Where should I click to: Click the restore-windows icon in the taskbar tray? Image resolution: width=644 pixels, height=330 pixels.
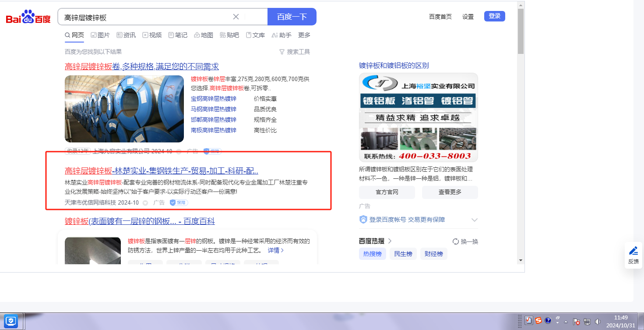(558, 319)
